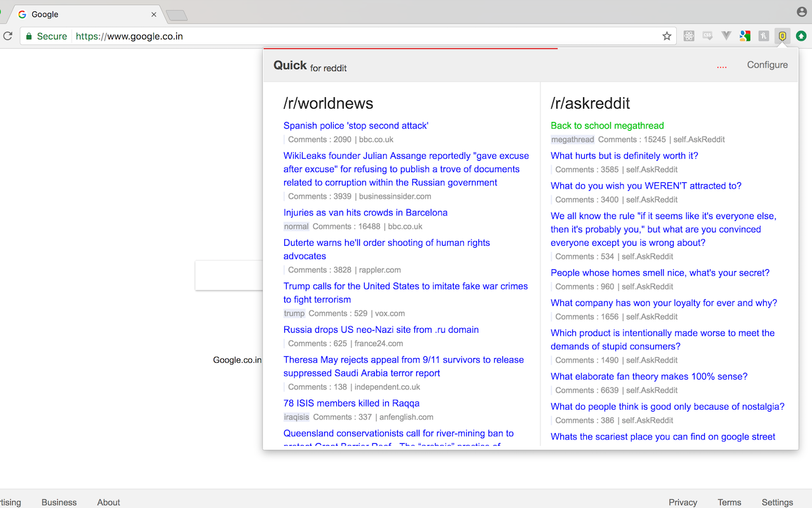The image size is (812, 508).
Task: Open the CSS extension icon in toolbar
Action: tap(707, 36)
